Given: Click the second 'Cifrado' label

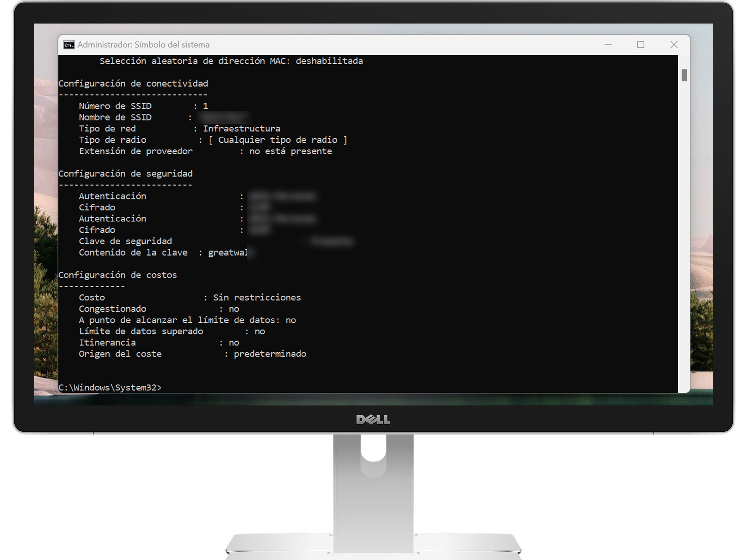Looking at the screenshot, I should [x=97, y=230].
